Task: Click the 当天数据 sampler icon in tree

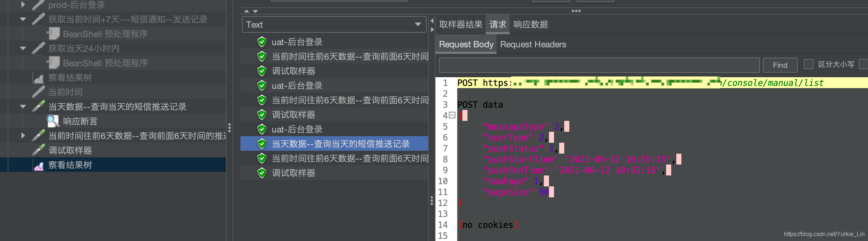Action: [x=38, y=106]
